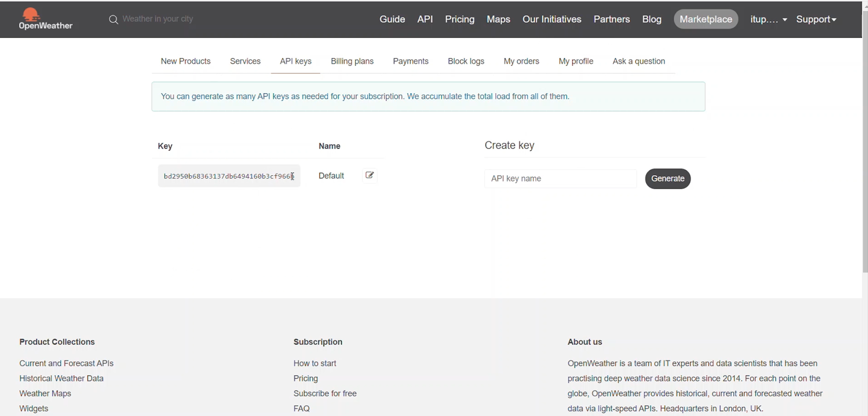Select the API keys tab

point(296,61)
